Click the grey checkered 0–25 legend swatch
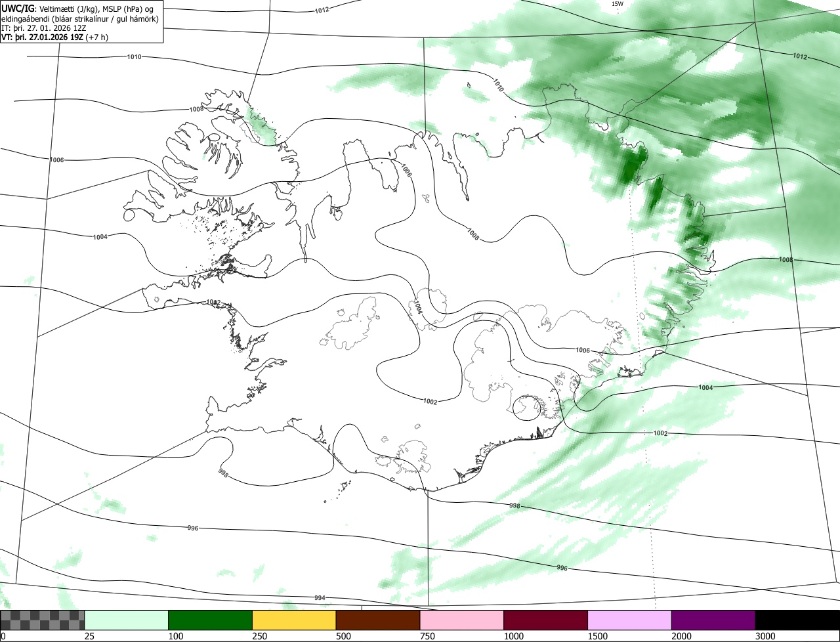The height and width of the screenshot is (642, 840). tap(43, 620)
